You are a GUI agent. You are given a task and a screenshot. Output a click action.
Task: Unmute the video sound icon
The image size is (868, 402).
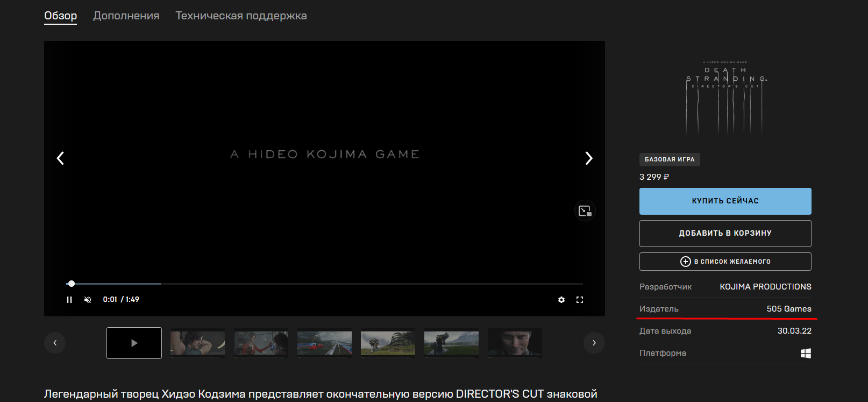click(88, 300)
